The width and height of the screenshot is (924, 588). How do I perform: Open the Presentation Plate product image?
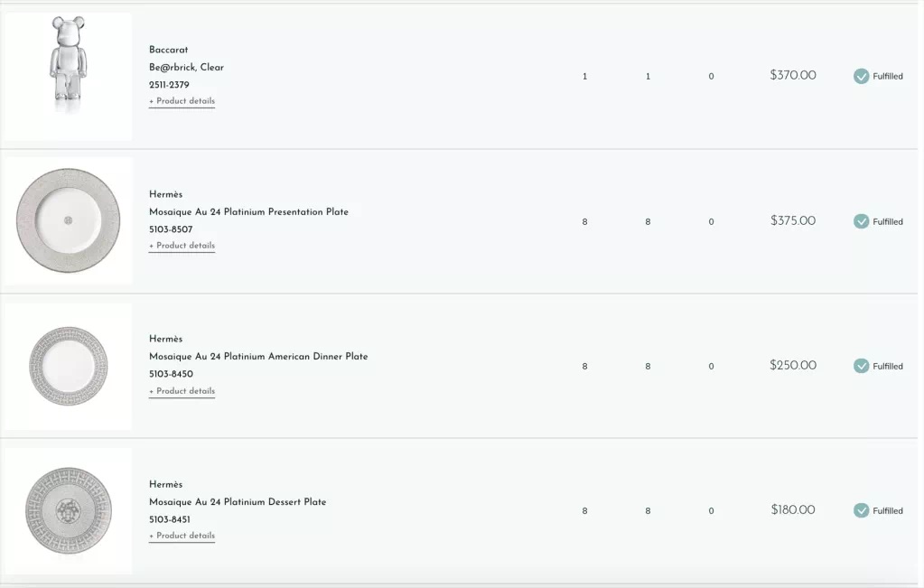pyautogui.click(x=69, y=221)
